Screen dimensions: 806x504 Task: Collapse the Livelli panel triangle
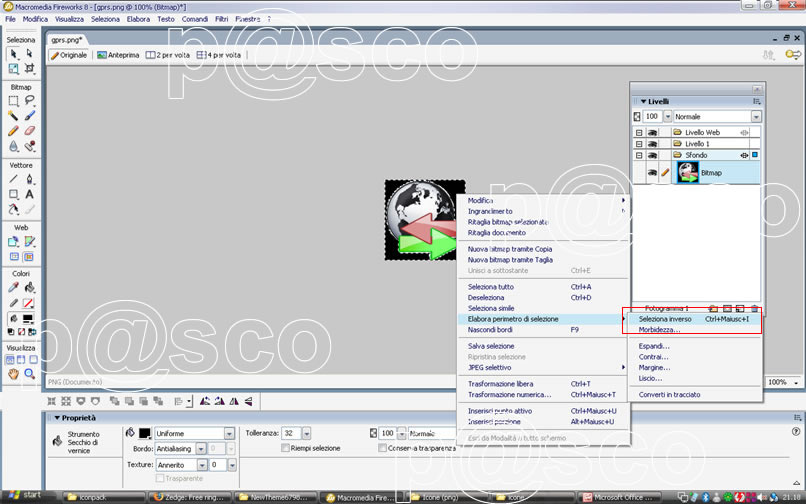point(643,102)
